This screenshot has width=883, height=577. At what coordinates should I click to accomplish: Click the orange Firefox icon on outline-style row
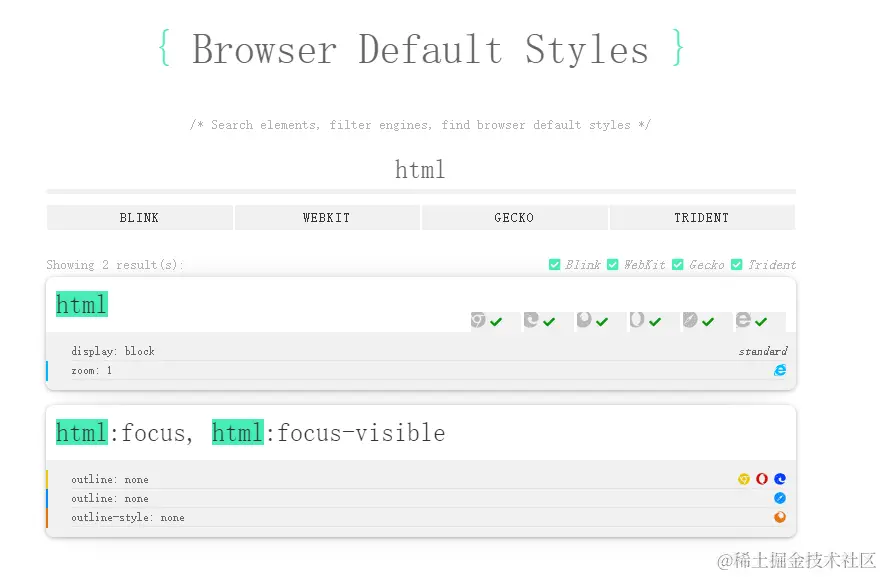point(780,517)
